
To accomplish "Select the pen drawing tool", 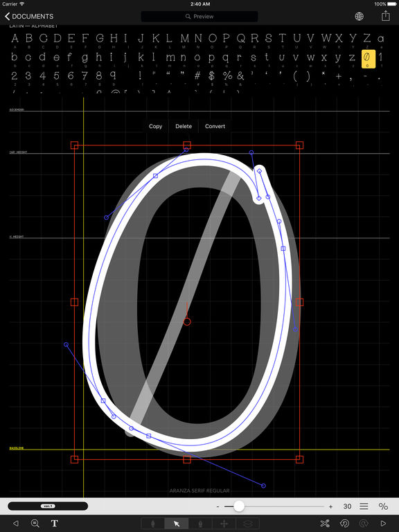I will tap(152, 524).
